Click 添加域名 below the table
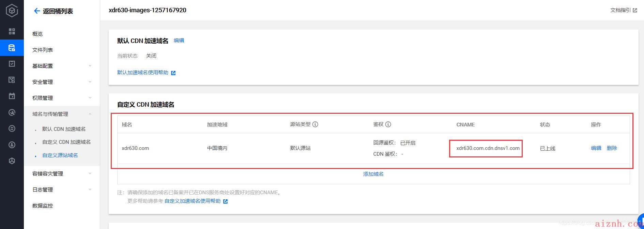This screenshot has height=229, width=644. 373,174
